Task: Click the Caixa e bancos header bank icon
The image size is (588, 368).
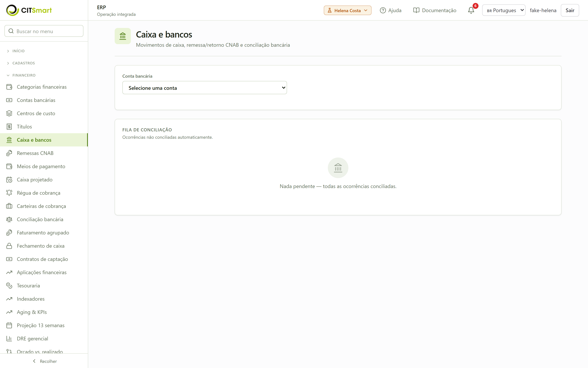Action: [123, 36]
